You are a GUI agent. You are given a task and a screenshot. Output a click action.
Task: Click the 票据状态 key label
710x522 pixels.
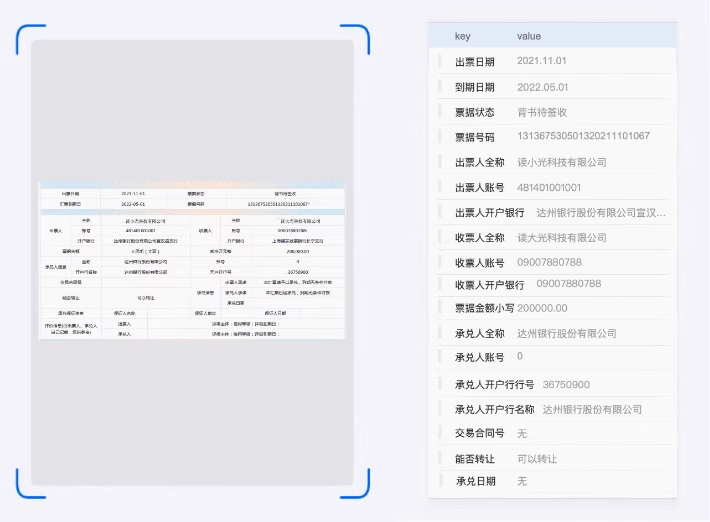(475, 112)
